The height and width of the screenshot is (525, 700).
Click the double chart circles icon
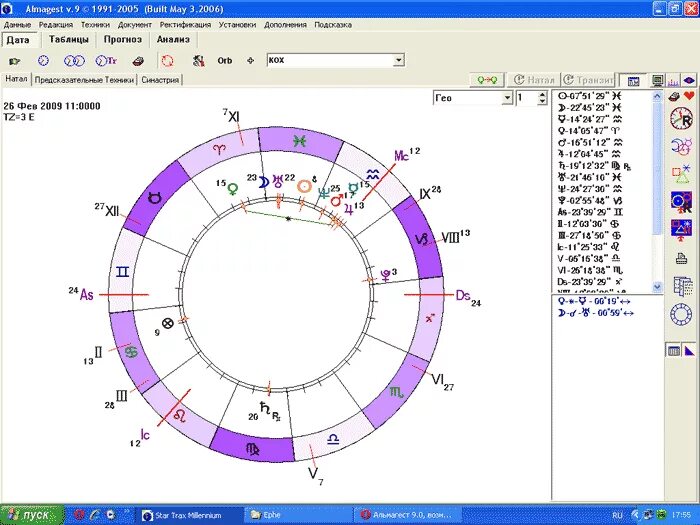pyautogui.click(x=74, y=60)
